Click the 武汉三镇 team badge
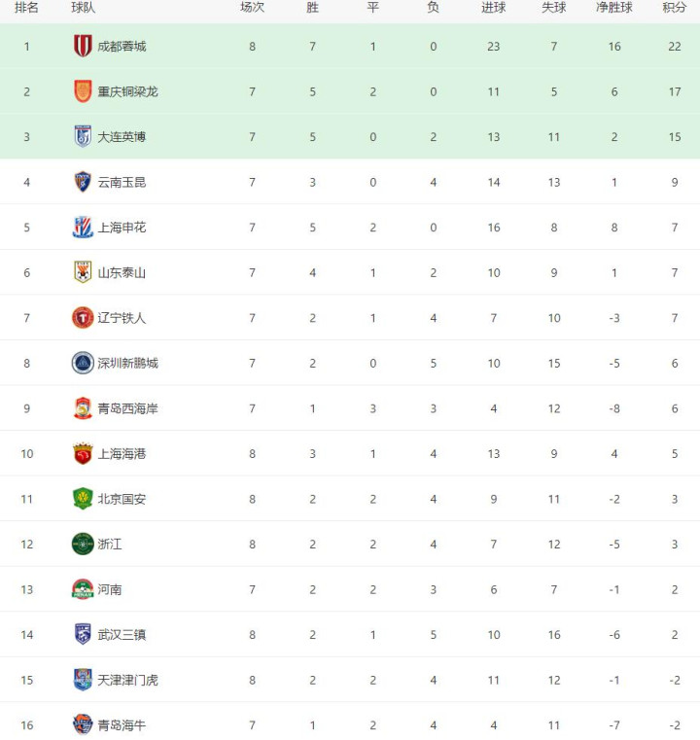This screenshot has height=740, width=700. coord(83,634)
